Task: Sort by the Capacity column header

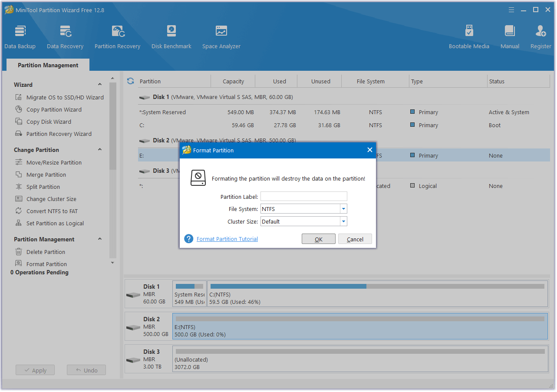Action: coord(233,81)
